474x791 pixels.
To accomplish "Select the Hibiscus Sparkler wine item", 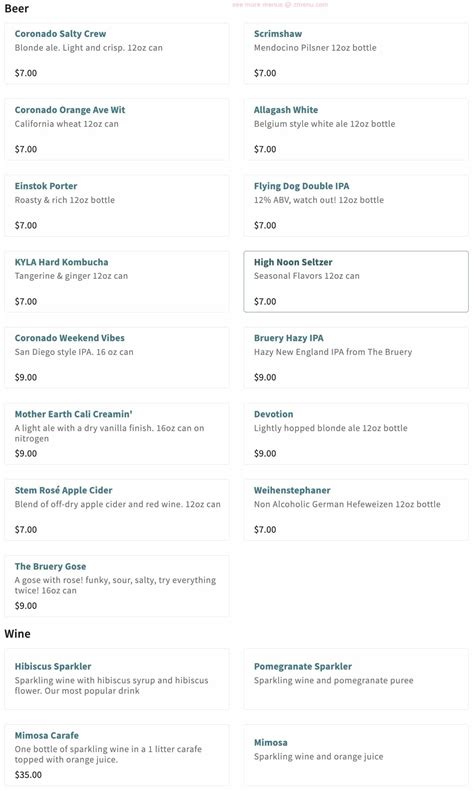I will (x=116, y=679).
